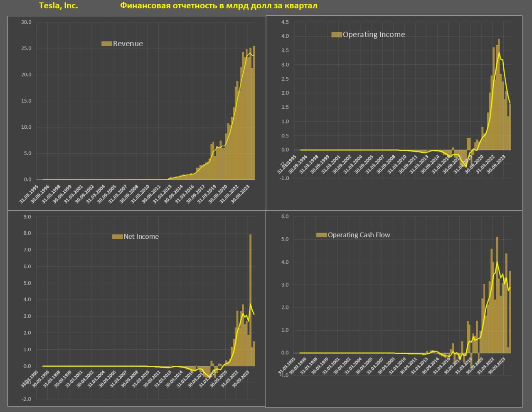Click the -1.0 value on the Operating Cash Flow axis
The image size is (532, 412).
click(284, 375)
